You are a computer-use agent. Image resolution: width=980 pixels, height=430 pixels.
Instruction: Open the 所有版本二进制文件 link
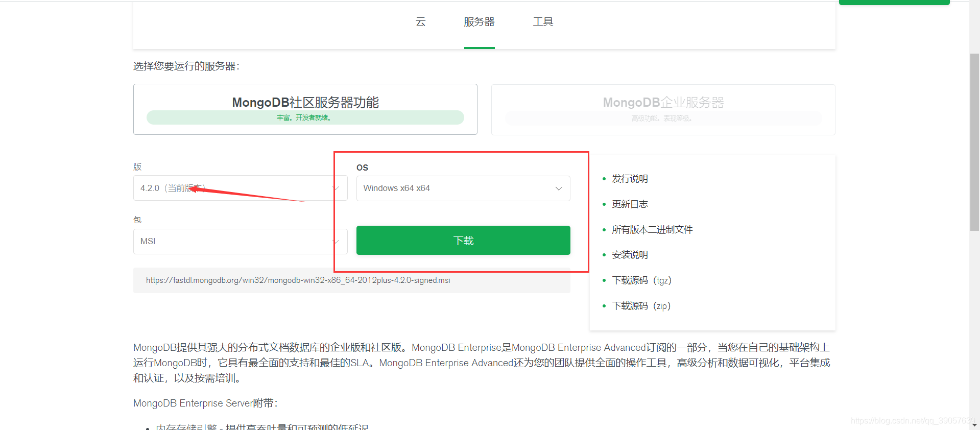(x=652, y=230)
